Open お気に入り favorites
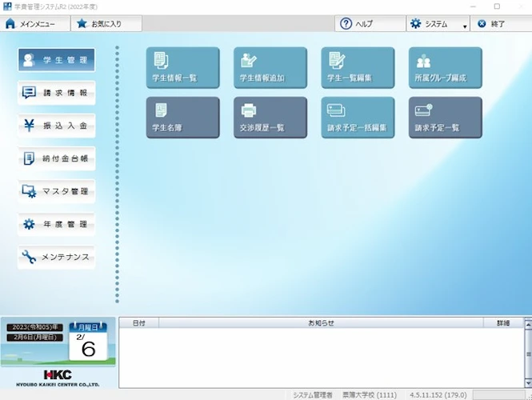The image size is (532, 400). coord(106,24)
